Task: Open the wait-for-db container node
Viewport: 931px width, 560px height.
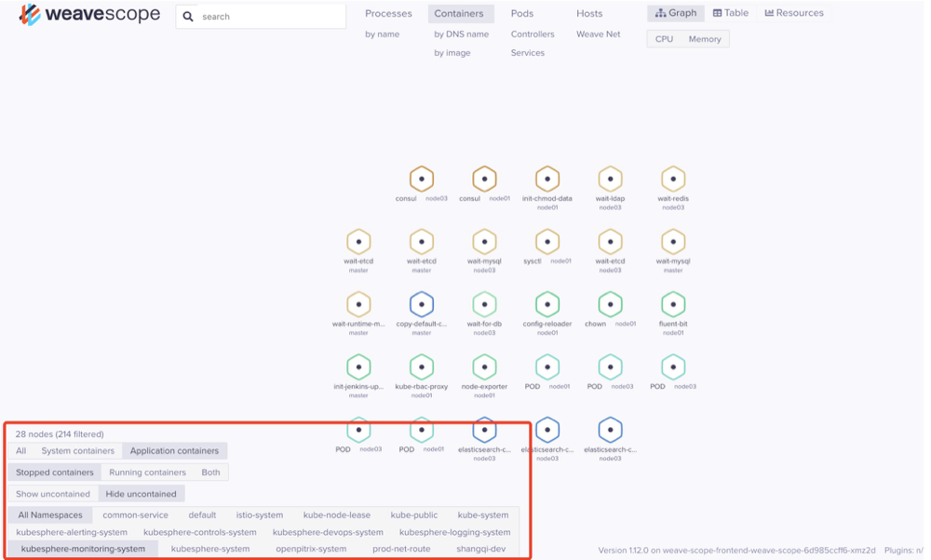Action: point(484,304)
